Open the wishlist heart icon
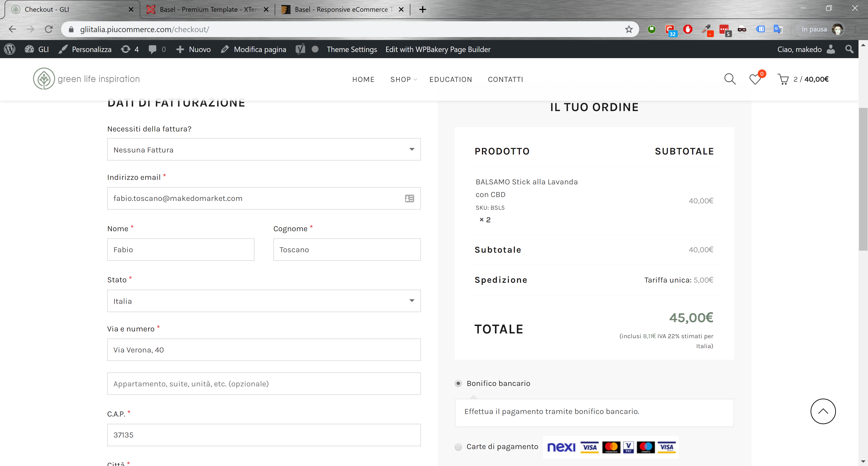The image size is (868, 466). (755, 79)
